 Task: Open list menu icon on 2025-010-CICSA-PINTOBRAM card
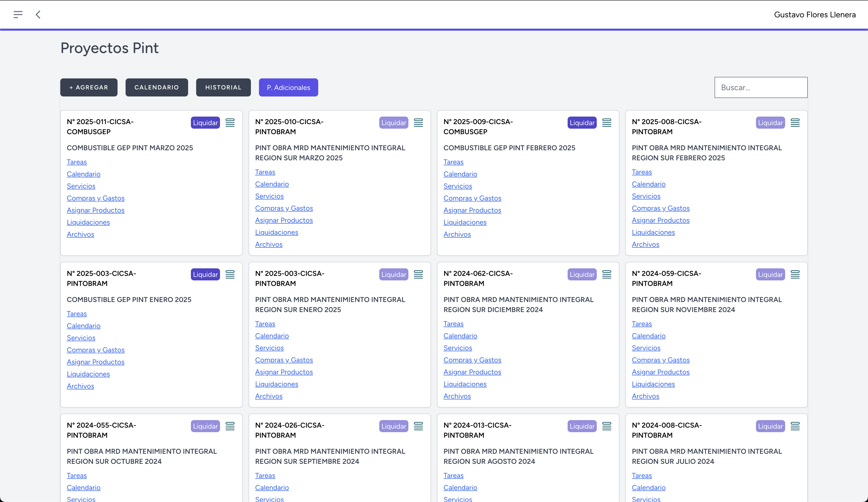pos(418,123)
